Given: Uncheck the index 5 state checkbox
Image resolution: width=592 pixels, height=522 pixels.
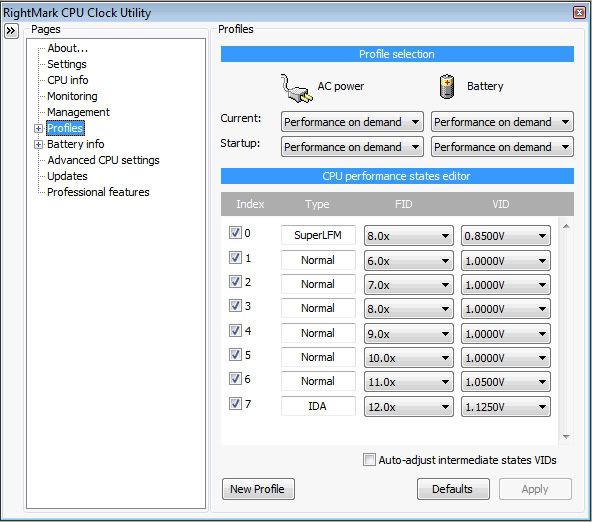Looking at the screenshot, I should 235,354.
